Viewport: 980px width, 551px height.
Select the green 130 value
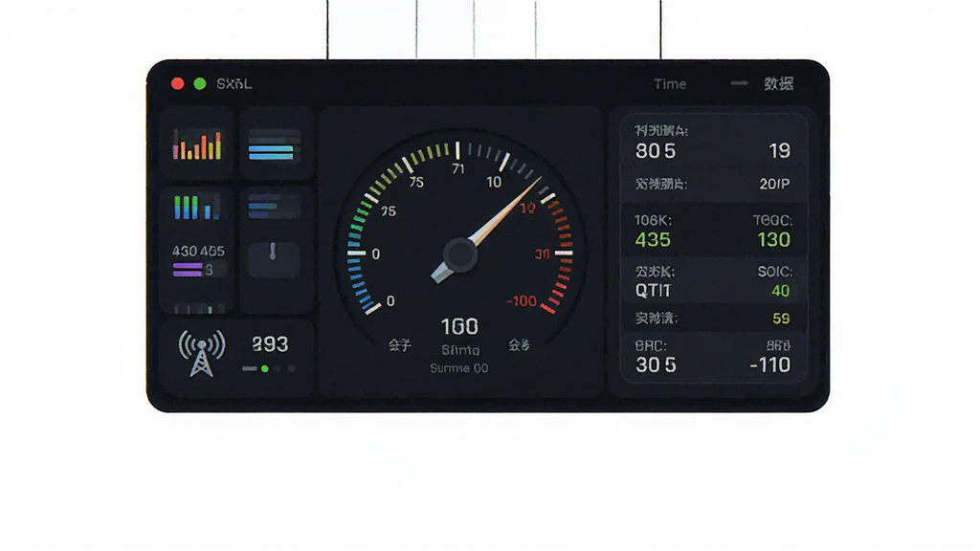(773, 240)
